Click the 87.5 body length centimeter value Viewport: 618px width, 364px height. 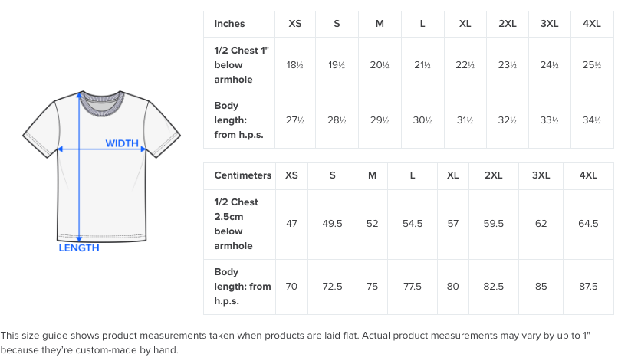[588, 287]
